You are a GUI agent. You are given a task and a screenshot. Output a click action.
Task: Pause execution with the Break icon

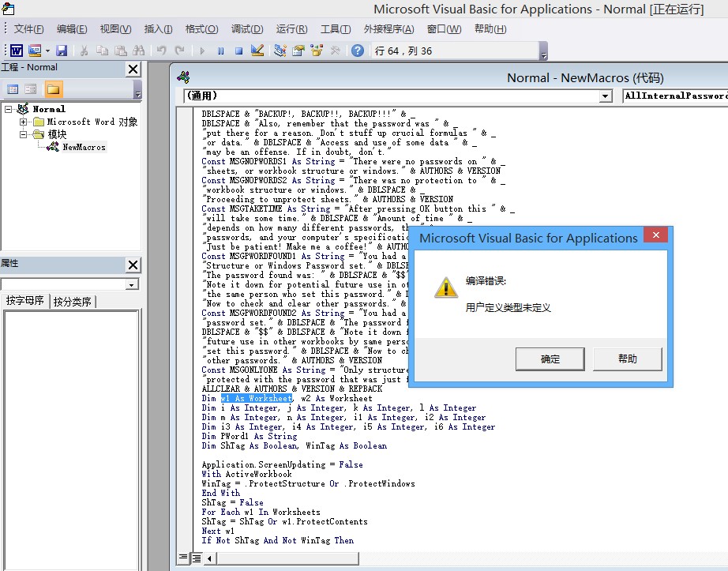(220, 50)
